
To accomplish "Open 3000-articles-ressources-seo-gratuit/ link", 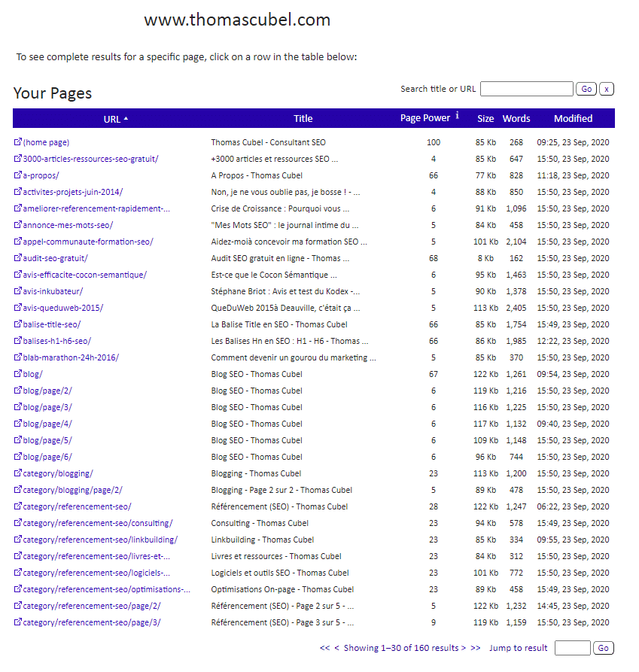I will click(90, 159).
